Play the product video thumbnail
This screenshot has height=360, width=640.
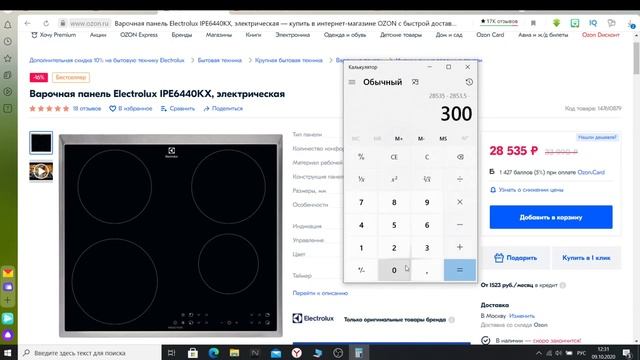click(x=41, y=171)
